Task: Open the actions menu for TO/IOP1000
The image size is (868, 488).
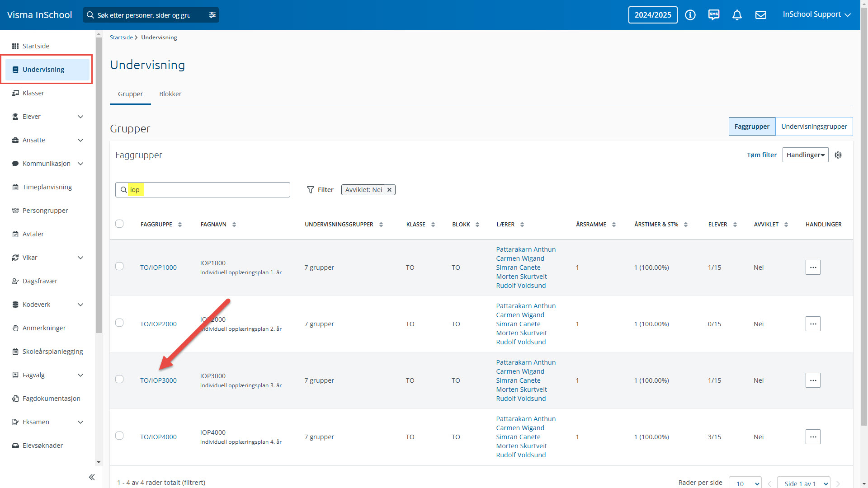Action: click(x=813, y=267)
